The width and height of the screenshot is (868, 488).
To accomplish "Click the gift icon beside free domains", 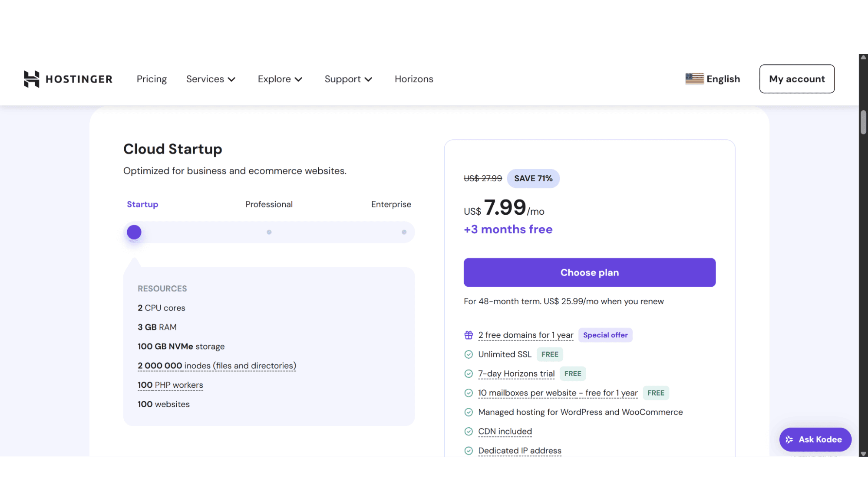I will pyautogui.click(x=469, y=335).
